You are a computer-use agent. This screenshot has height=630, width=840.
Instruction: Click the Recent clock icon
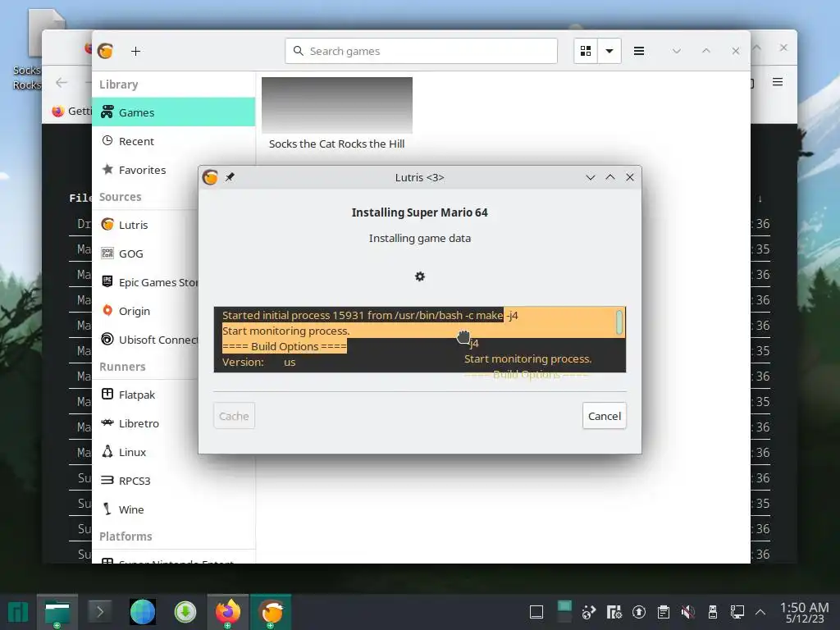click(107, 140)
